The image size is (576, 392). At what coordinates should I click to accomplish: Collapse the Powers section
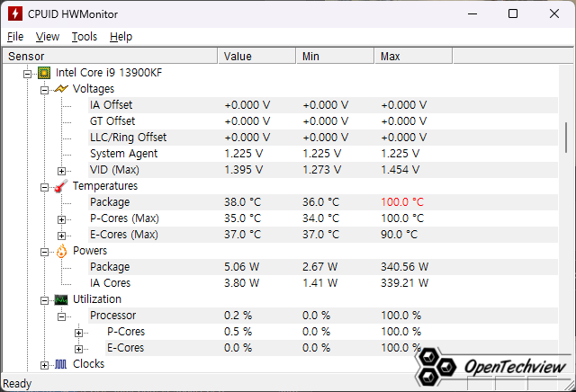click(44, 252)
